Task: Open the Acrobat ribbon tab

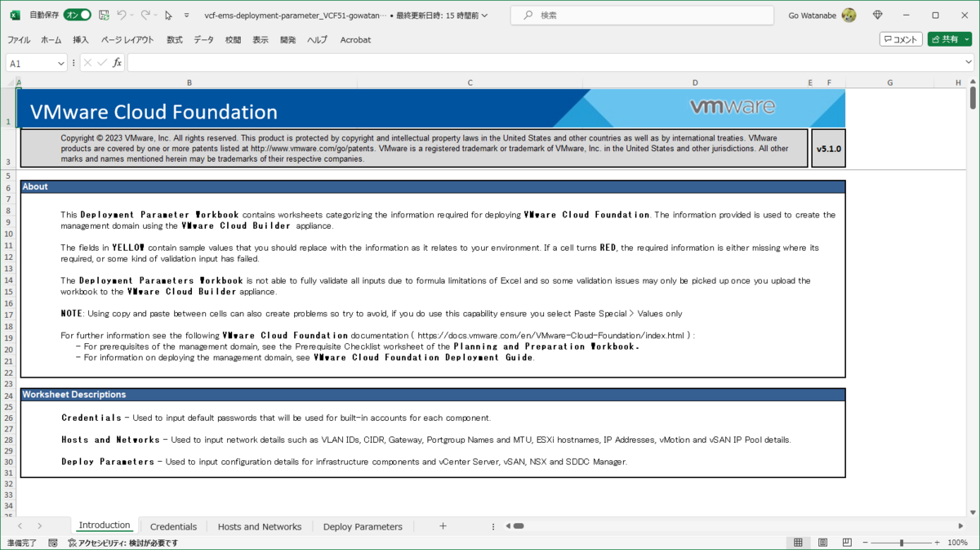Action: tap(355, 39)
